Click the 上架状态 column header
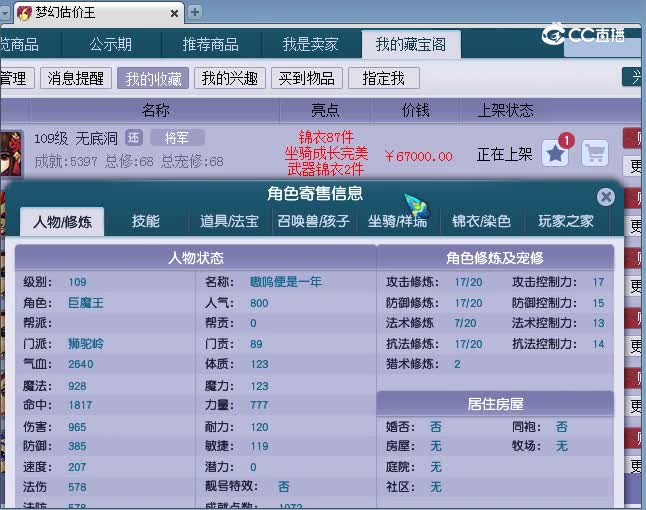646x510 pixels. (x=505, y=110)
